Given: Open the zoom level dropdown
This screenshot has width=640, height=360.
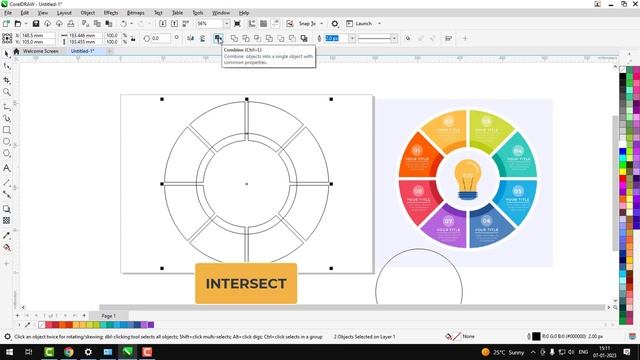Looking at the screenshot, I should click(227, 24).
